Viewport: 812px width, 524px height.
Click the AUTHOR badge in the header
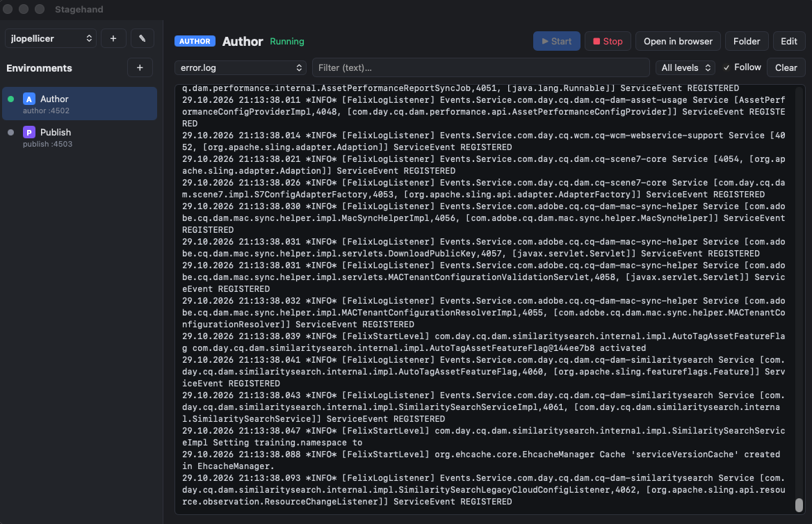tap(195, 41)
